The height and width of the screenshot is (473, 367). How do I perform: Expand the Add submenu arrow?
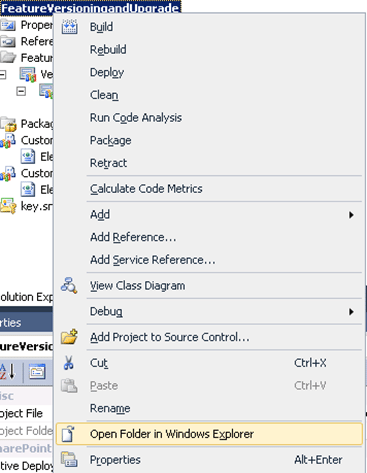click(x=351, y=215)
